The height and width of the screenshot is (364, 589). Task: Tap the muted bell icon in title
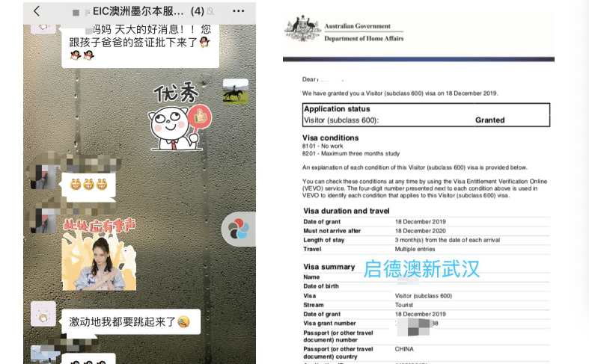210,11
